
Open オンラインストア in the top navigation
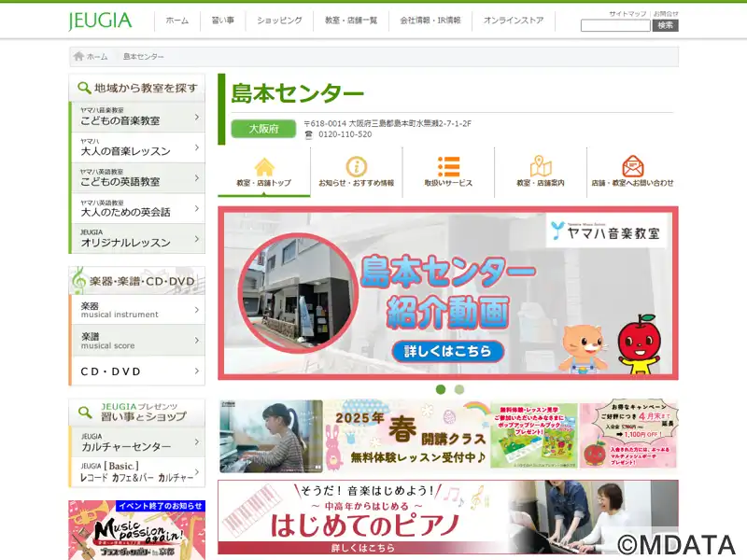(x=514, y=21)
